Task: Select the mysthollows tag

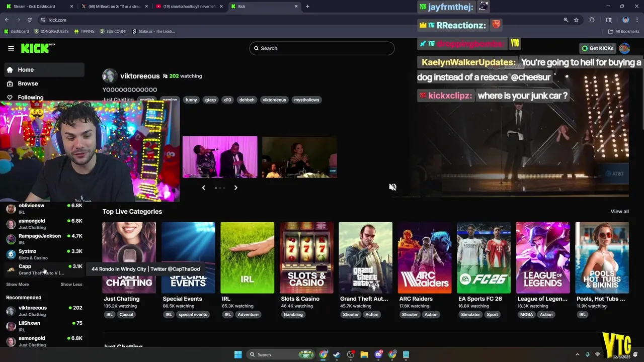Action: (306, 100)
